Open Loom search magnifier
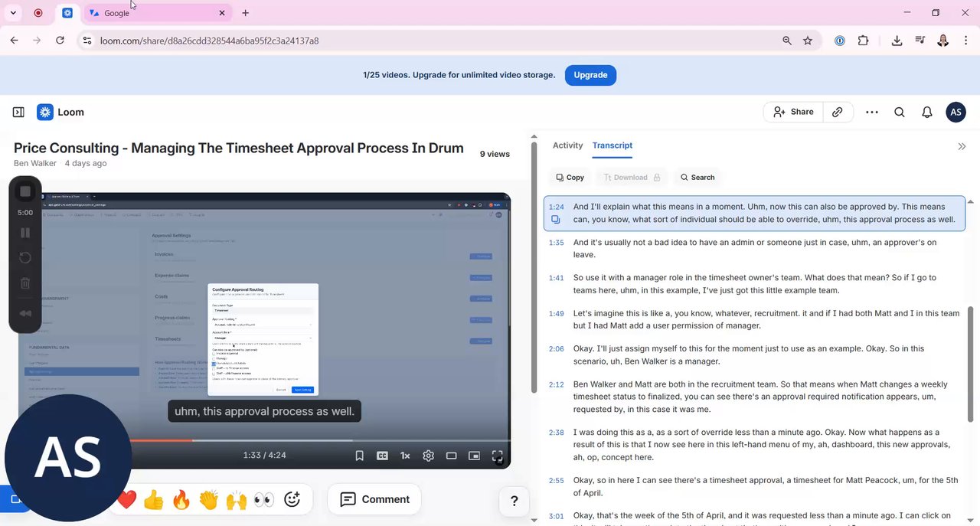980x526 pixels. (x=900, y=112)
